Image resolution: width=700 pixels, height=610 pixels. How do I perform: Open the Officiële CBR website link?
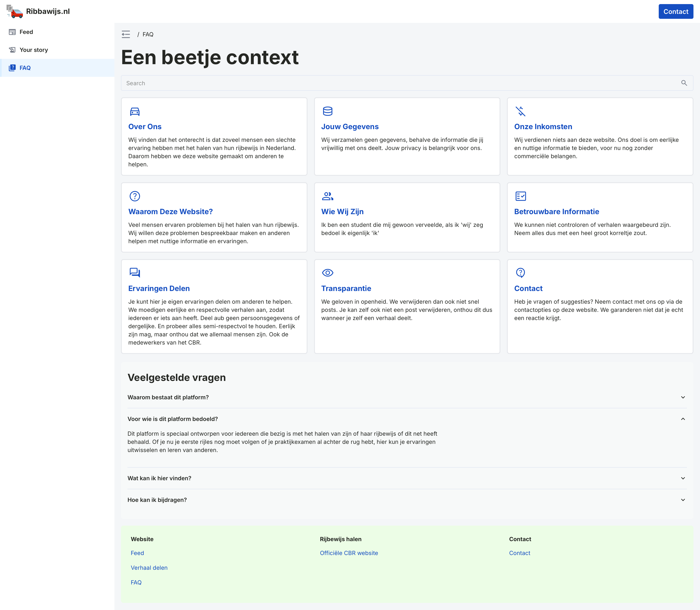coord(349,553)
